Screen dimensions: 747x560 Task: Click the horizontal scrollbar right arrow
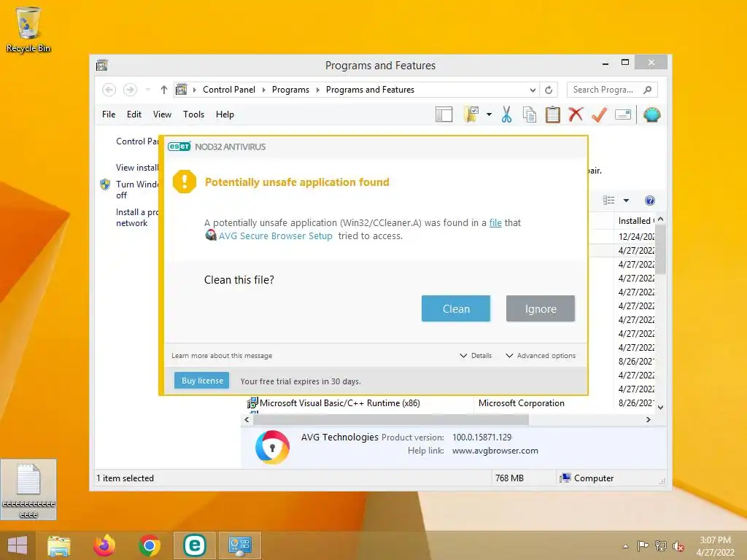coord(649,420)
